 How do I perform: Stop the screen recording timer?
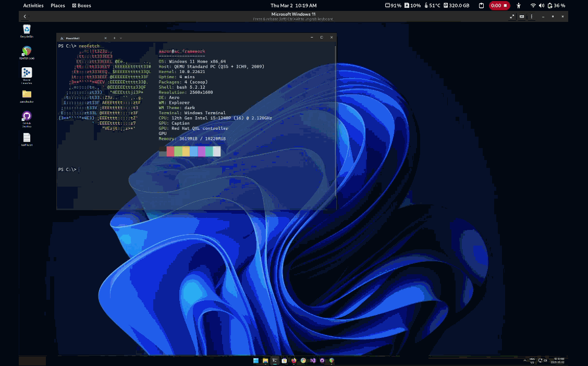coord(499,6)
